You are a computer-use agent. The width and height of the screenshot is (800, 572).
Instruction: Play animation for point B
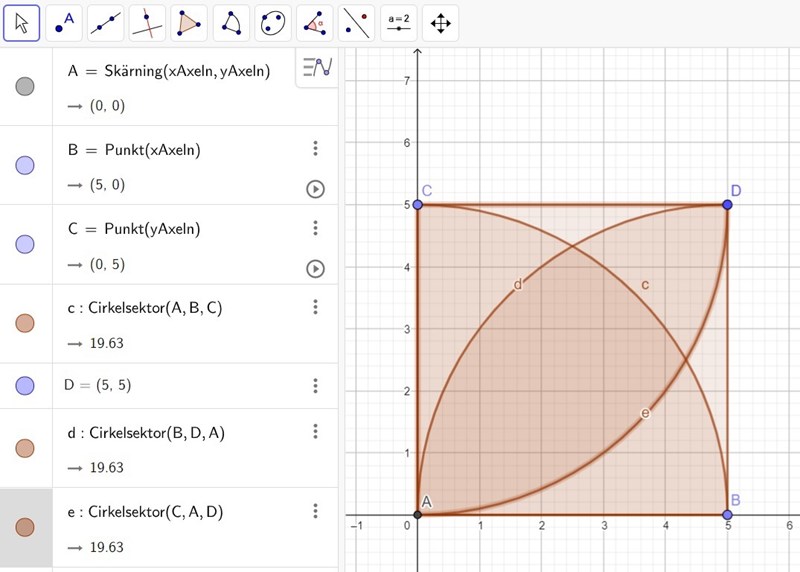tap(315, 189)
